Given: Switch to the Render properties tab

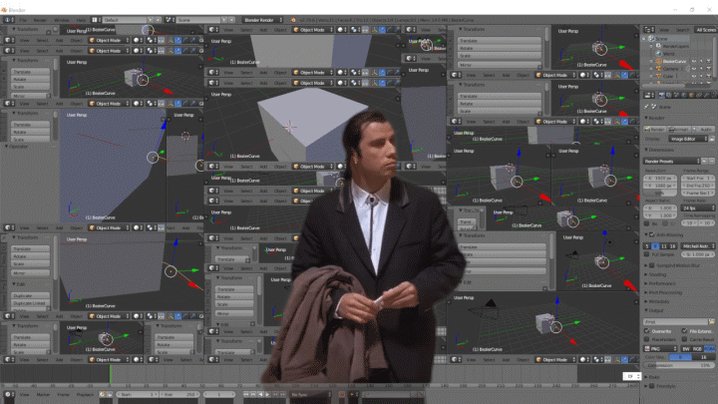Looking at the screenshot, I should (x=662, y=95).
